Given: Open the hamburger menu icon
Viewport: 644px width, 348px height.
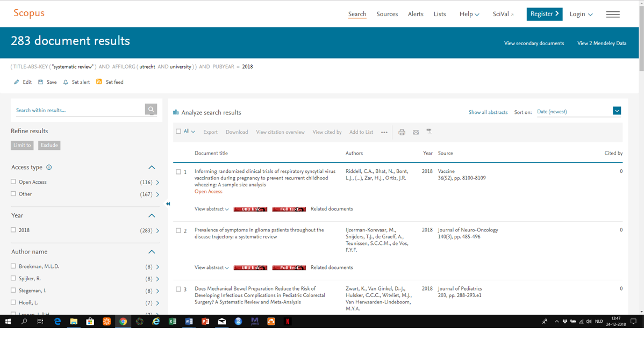Looking at the screenshot, I should point(613,15).
